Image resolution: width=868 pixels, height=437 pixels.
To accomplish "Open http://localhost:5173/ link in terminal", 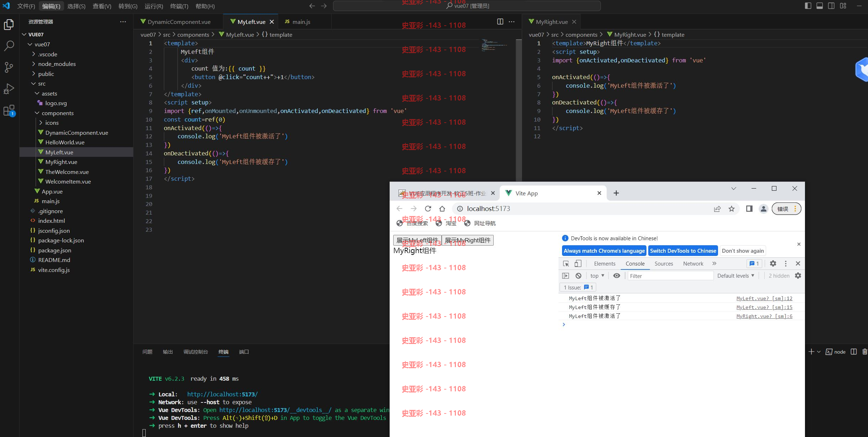I will (222, 394).
